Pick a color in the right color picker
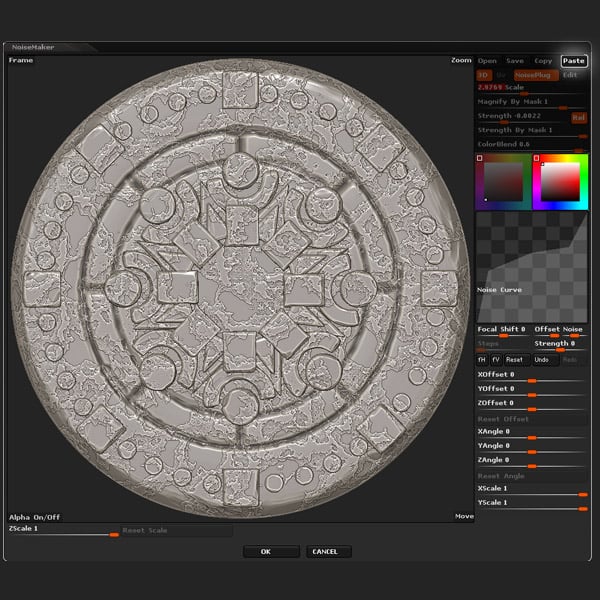The image size is (600, 600). tap(561, 180)
